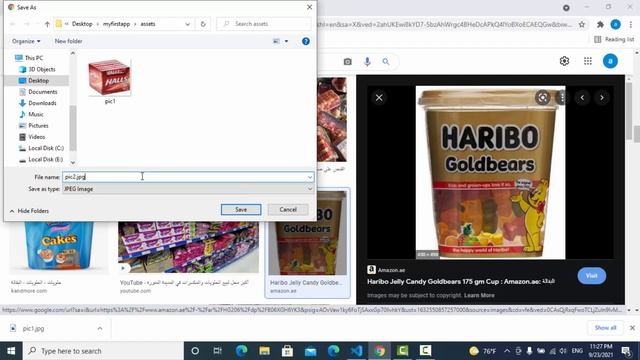The height and width of the screenshot is (360, 640).
Task: Open the Reading list
Action: 614,39
